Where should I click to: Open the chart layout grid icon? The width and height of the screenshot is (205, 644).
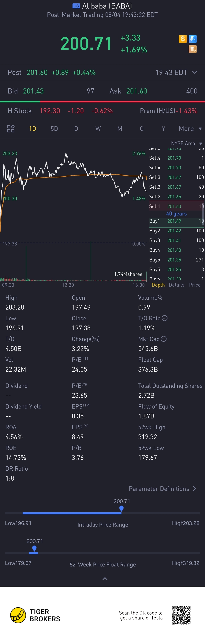click(10, 128)
